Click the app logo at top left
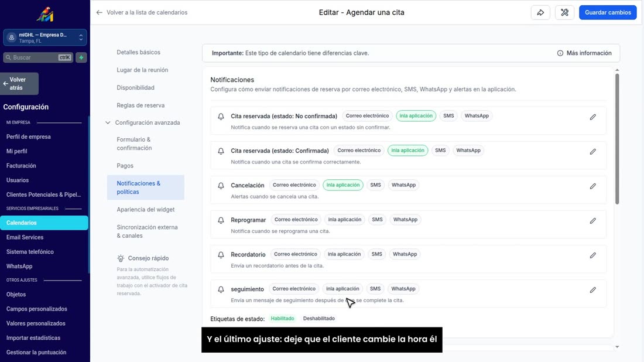644x362 pixels. click(x=44, y=15)
